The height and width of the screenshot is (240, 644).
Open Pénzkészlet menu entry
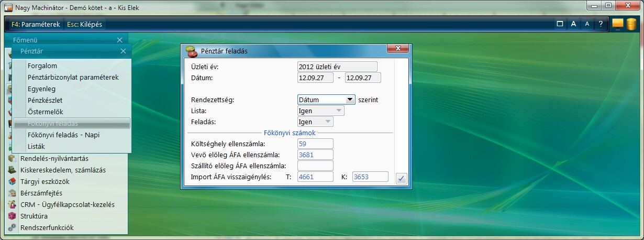click(x=45, y=100)
